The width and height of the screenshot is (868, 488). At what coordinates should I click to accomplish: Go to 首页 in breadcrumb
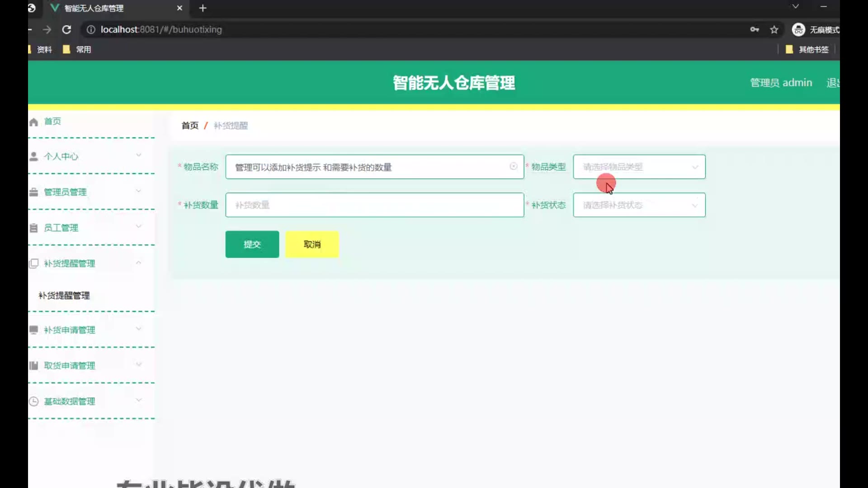click(190, 126)
